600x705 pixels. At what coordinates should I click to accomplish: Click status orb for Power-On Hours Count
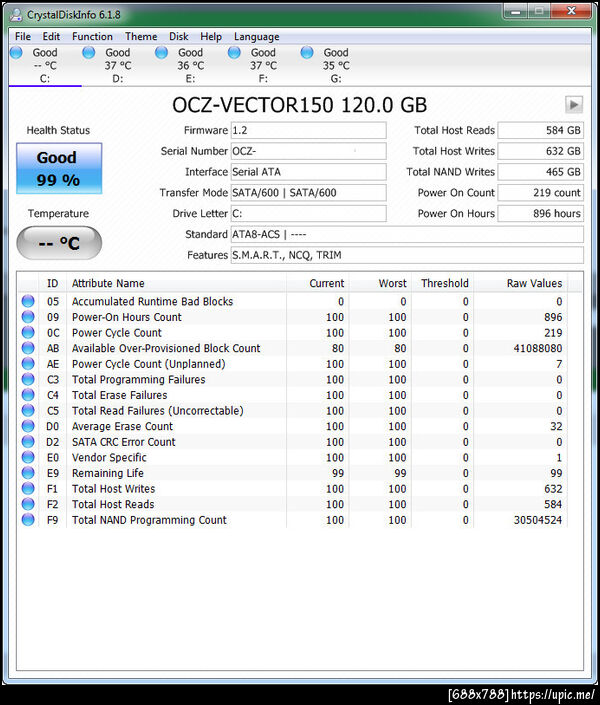coord(28,317)
